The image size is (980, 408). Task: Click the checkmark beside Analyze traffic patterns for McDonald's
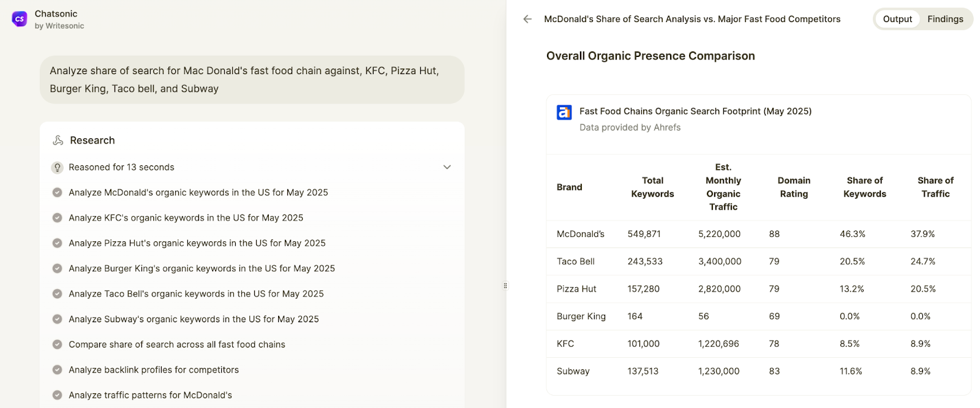[x=57, y=395]
